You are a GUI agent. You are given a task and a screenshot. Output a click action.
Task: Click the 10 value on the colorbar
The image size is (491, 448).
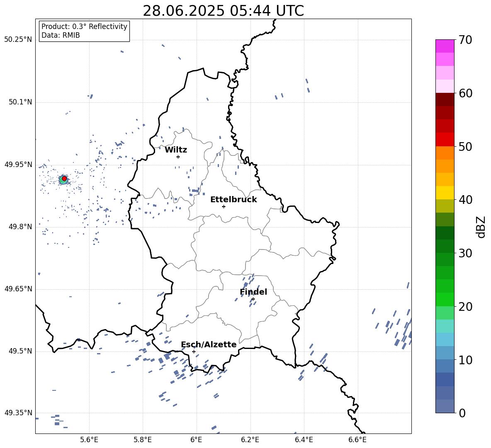coord(465,360)
